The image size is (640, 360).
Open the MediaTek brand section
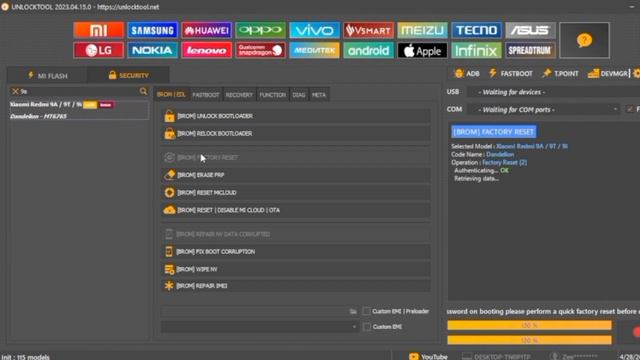pos(314,50)
